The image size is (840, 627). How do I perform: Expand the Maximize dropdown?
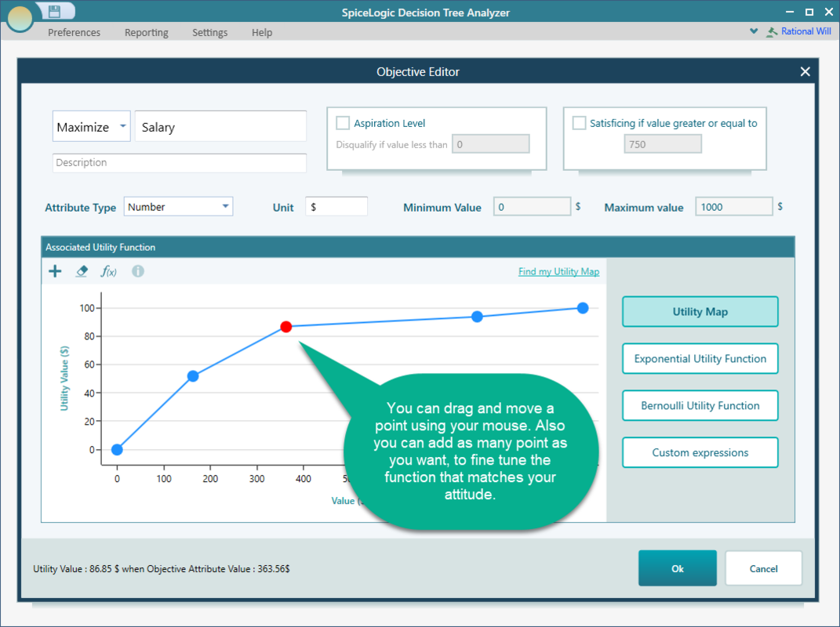(91, 127)
